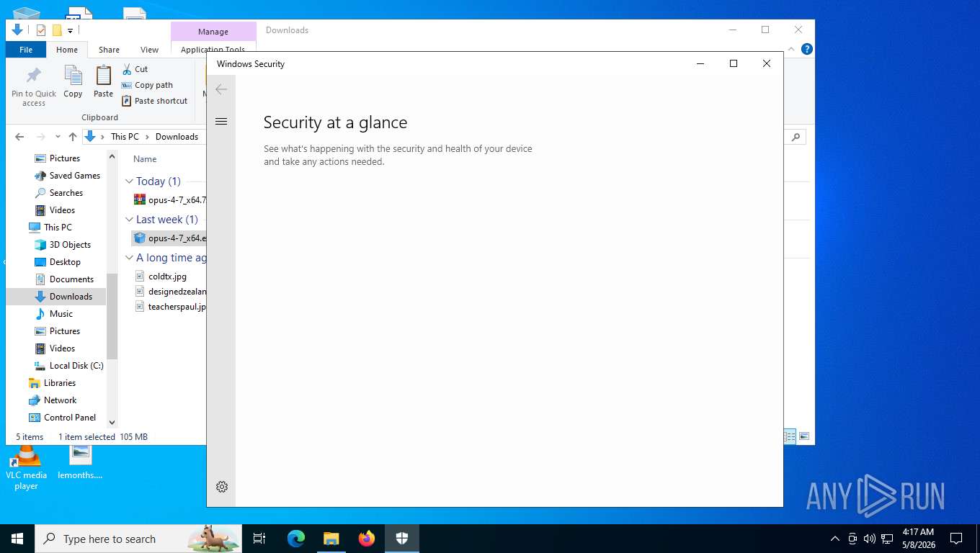The height and width of the screenshot is (553, 980).
Task: Open the Settings gear in Windows Security
Action: [222, 487]
